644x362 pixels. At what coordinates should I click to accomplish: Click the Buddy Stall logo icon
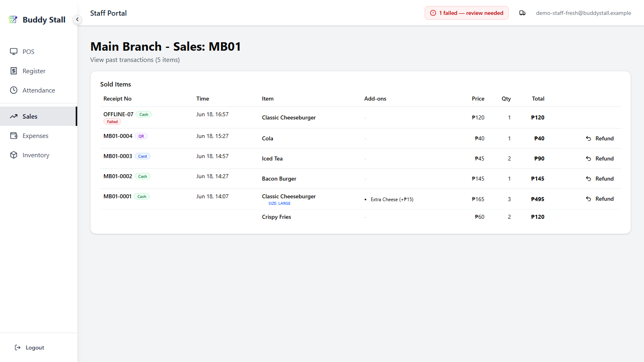coord(13,19)
